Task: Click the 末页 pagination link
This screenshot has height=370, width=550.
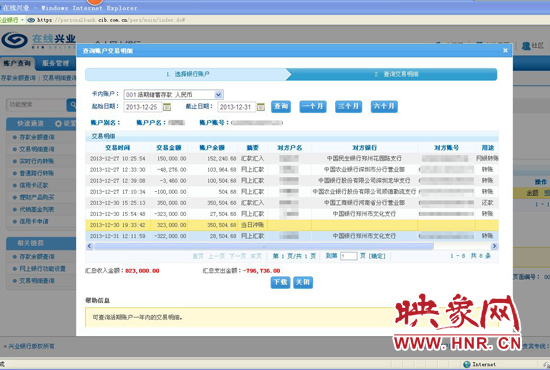Action: (255, 256)
